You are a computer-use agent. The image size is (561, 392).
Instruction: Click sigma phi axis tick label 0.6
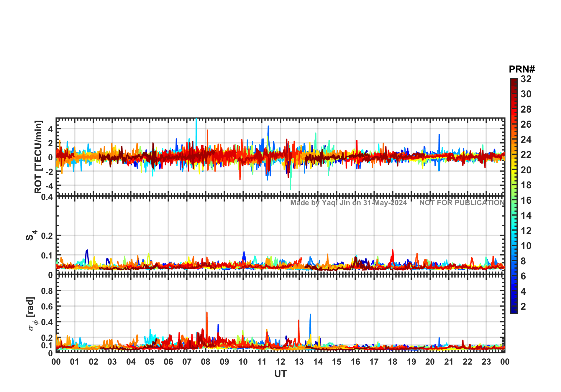(47, 307)
